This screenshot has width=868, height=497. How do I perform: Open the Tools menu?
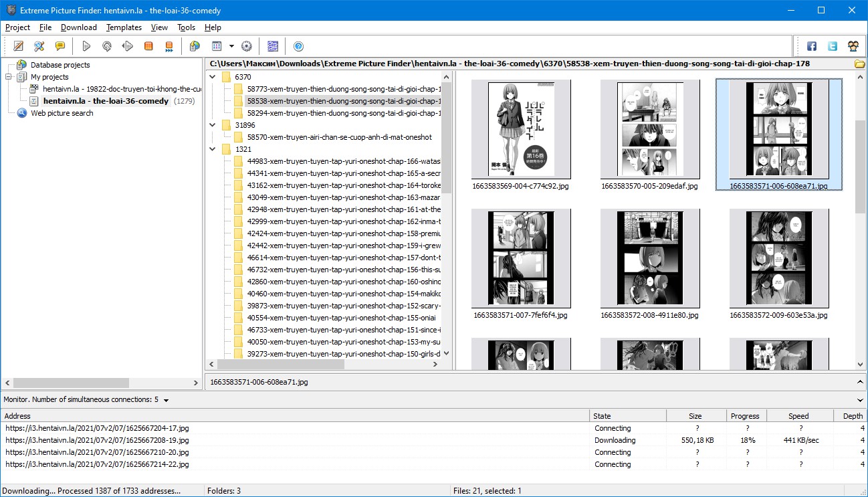[x=187, y=27]
